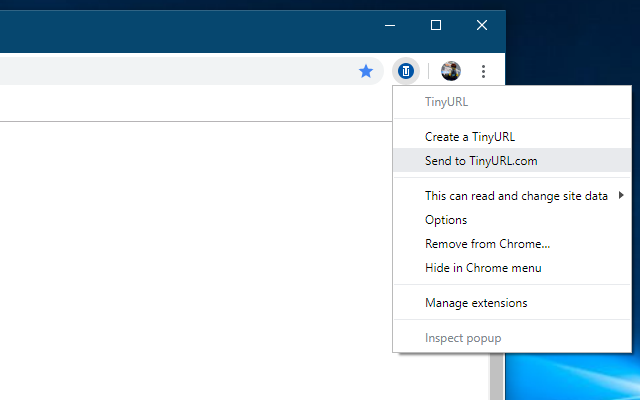Click the blue bookmark star icon
The width and height of the screenshot is (640, 400).
(x=366, y=71)
